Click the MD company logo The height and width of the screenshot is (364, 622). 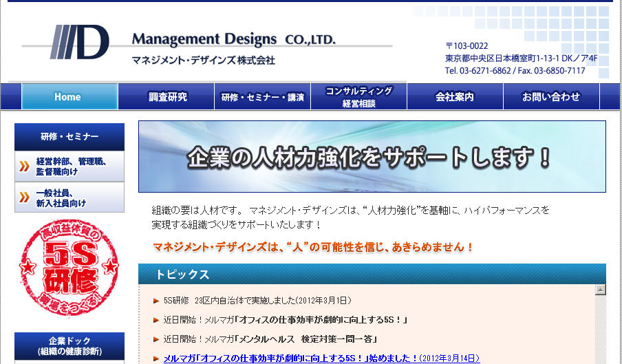coord(79,42)
